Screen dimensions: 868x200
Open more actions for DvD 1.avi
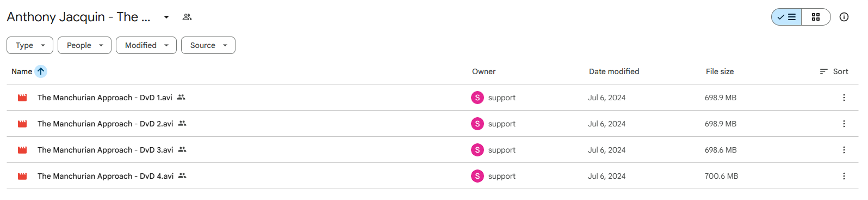pyautogui.click(x=844, y=98)
